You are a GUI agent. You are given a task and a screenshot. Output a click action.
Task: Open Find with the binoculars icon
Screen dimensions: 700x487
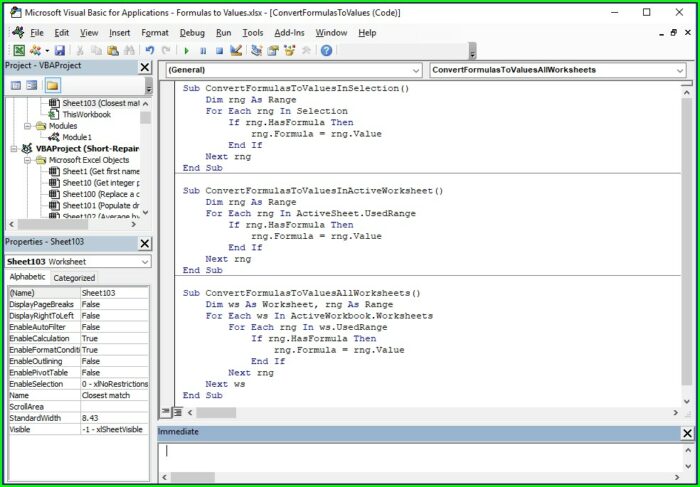[x=129, y=50]
